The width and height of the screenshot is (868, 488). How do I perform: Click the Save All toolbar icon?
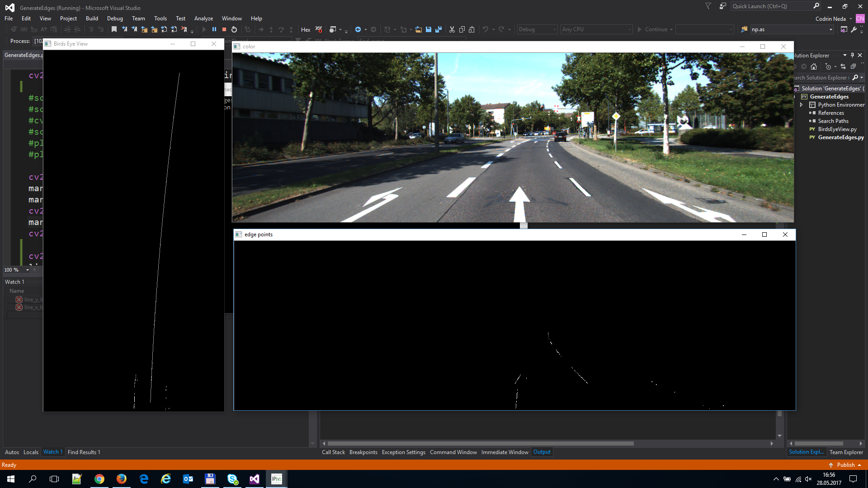click(x=438, y=29)
